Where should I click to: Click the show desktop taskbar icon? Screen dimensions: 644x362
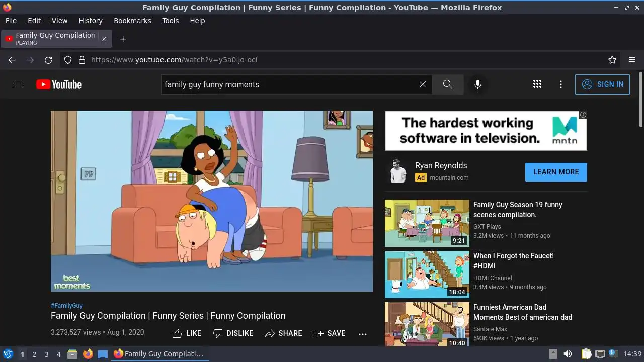click(x=103, y=354)
